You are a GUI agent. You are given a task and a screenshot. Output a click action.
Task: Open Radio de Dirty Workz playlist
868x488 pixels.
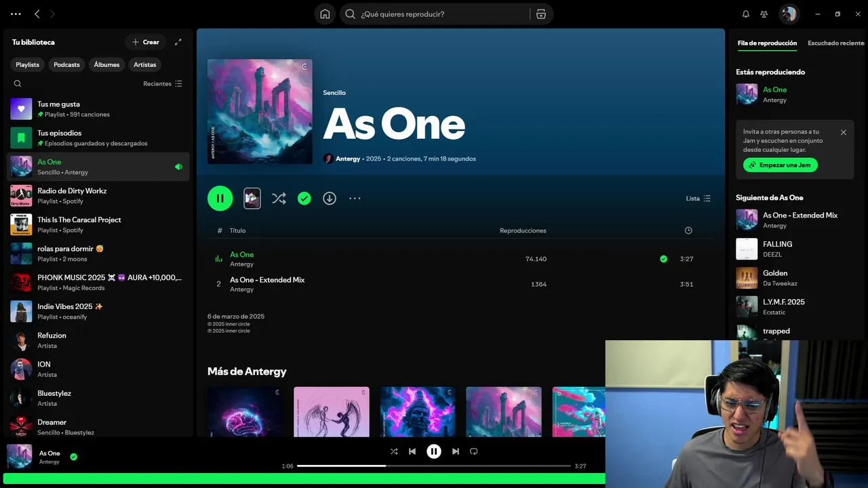pyautogui.click(x=98, y=196)
